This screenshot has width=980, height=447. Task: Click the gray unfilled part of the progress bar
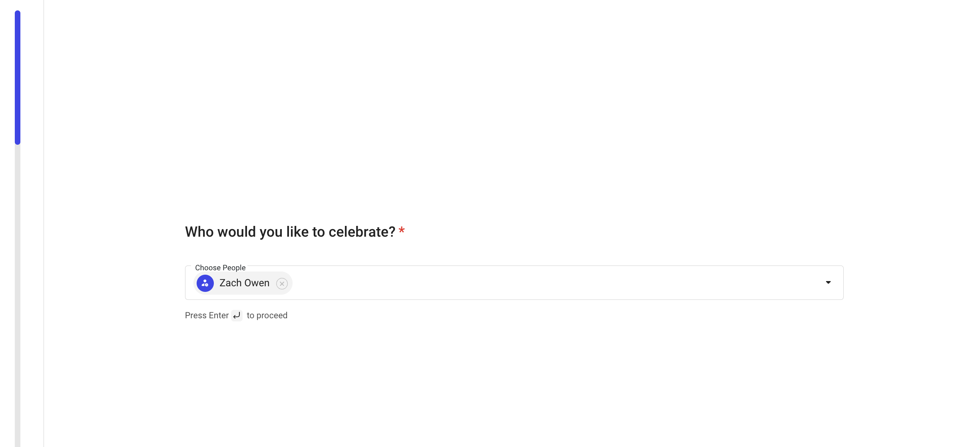coord(18,295)
